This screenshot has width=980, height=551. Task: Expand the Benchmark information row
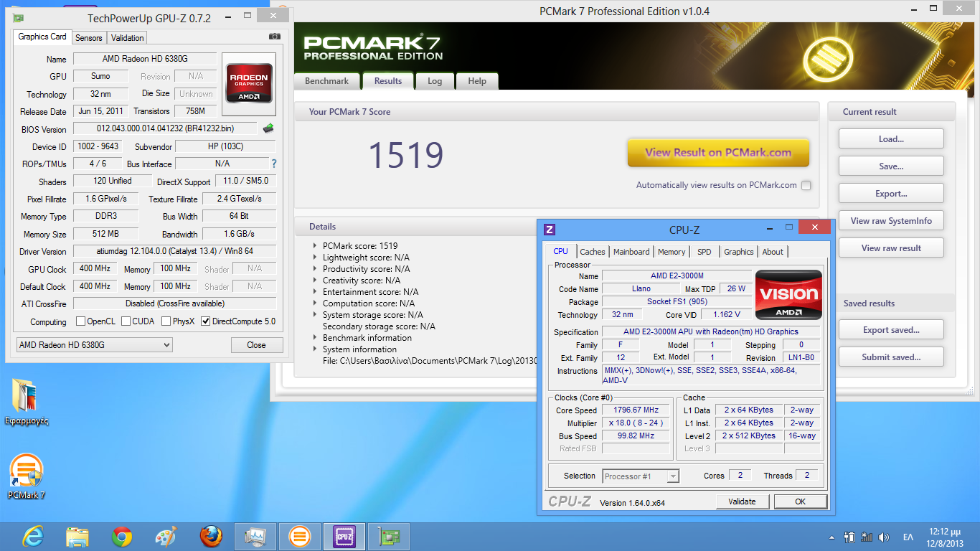click(x=315, y=337)
